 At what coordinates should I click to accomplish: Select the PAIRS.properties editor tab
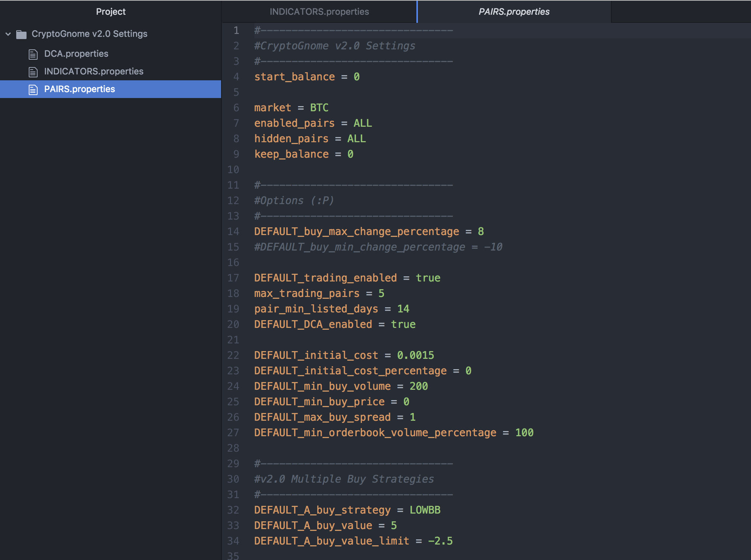pyautogui.click(x=514, y=12)
